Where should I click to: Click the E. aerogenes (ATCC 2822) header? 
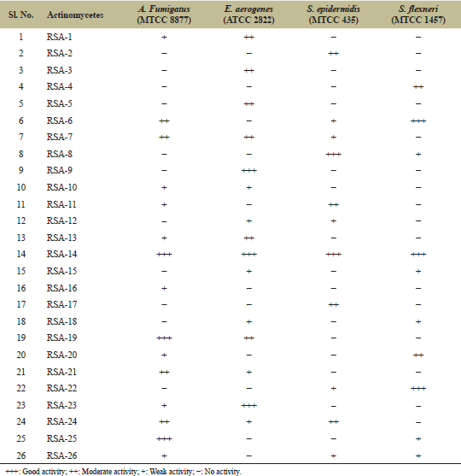point(248,15)
